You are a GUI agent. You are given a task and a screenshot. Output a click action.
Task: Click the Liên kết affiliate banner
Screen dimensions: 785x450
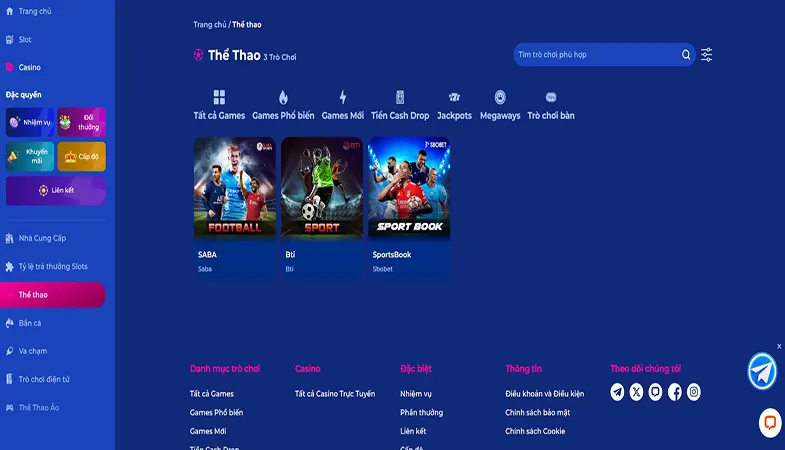[56, 190]
